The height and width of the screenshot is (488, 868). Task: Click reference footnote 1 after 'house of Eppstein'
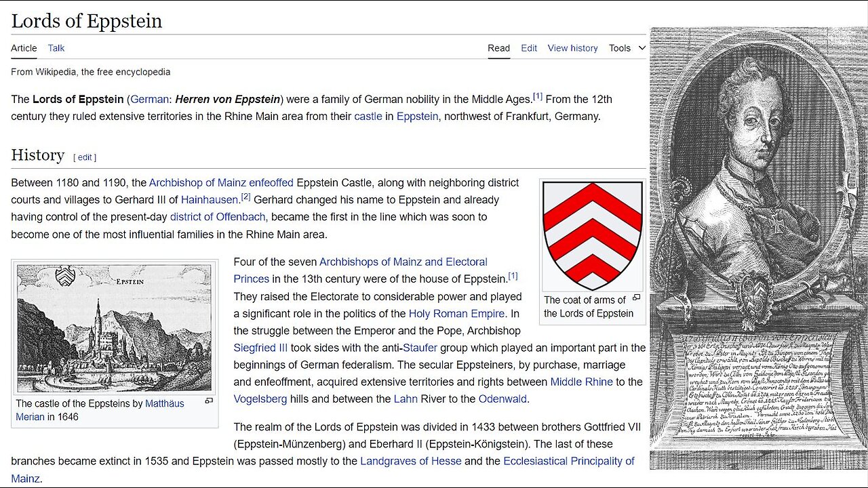point(513,276)
